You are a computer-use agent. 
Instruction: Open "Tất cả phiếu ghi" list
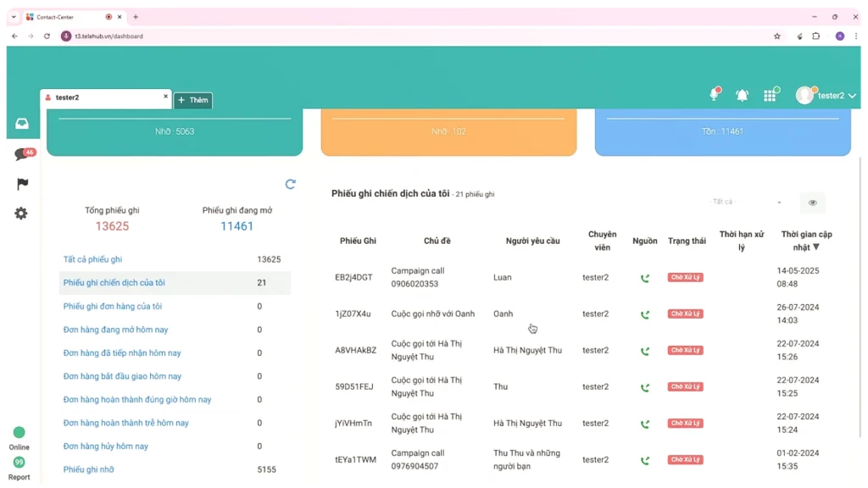pos(92,259)
